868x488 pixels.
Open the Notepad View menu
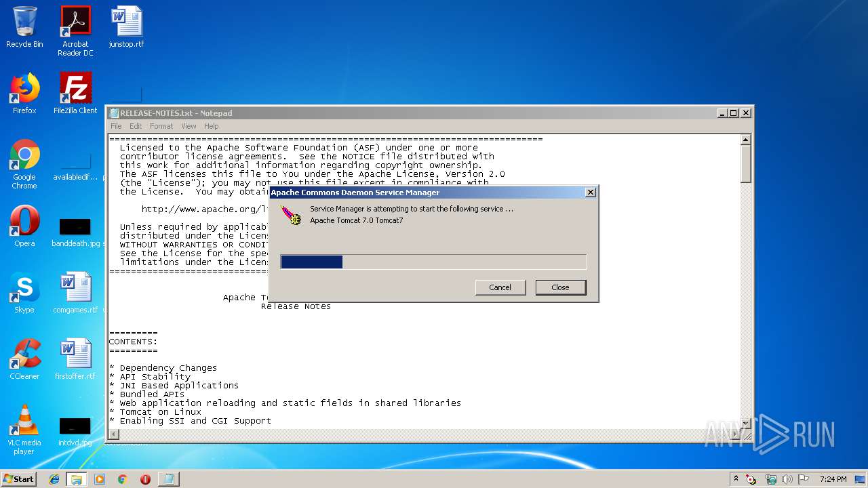click(189, 126)
